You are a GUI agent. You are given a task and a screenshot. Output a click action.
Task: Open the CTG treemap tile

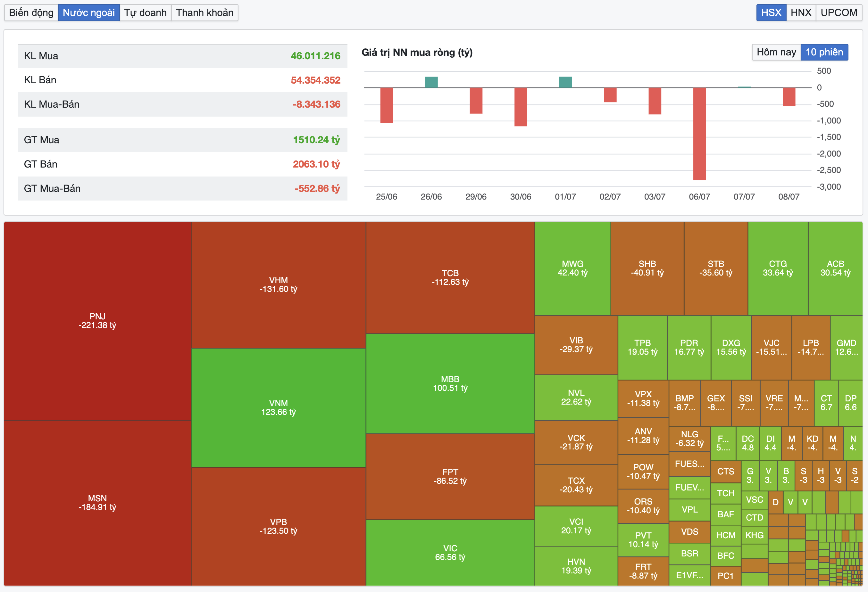tap(778, 268)
